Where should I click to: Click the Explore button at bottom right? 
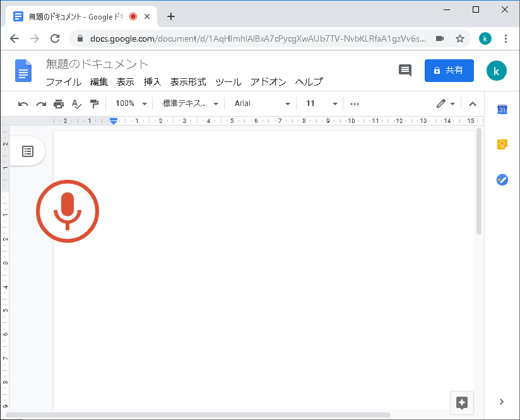coord(461,403)
